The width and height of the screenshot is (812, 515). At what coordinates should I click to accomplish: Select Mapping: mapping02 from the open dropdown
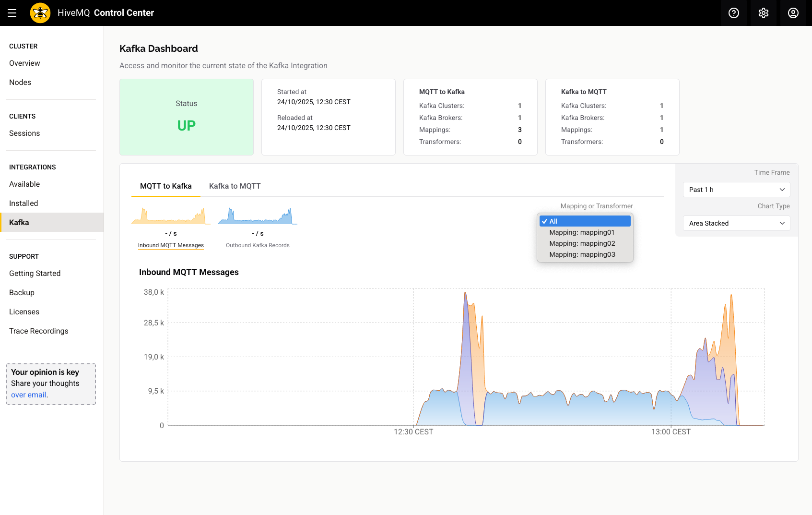tap(582, 243)
